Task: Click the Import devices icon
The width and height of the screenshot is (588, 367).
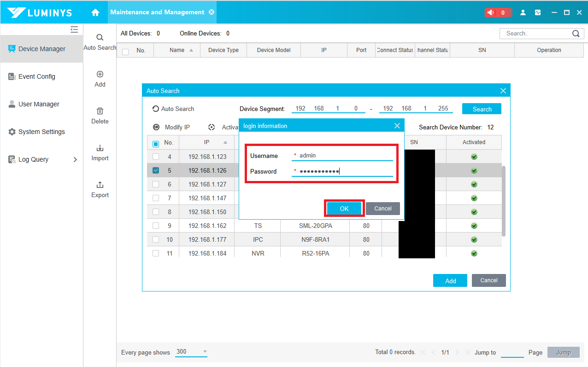Action: pos(100,148)
